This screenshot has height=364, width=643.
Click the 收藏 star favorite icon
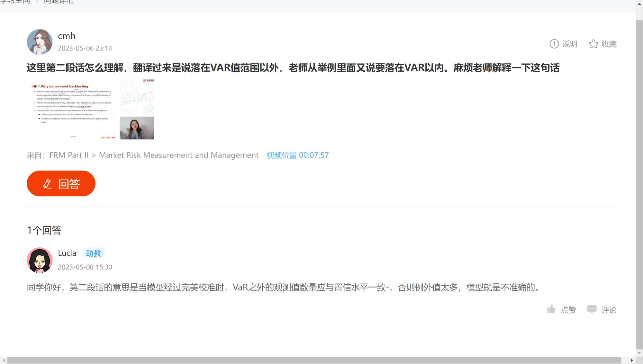click(x=593, y=44)
